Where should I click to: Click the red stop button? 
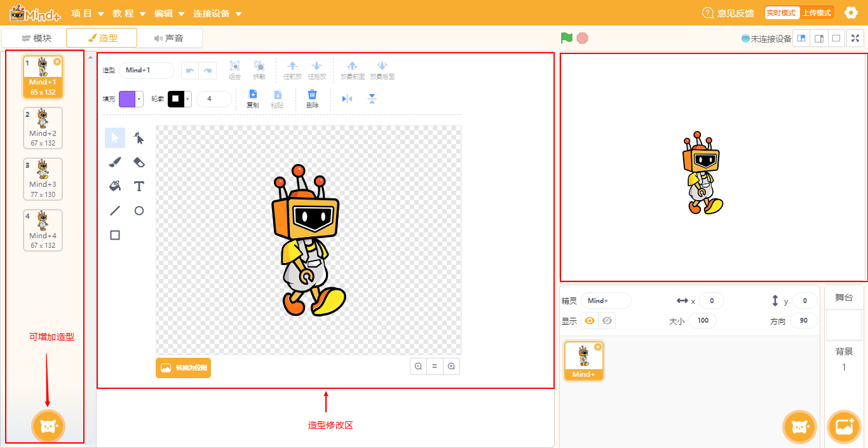pos(583,38)
